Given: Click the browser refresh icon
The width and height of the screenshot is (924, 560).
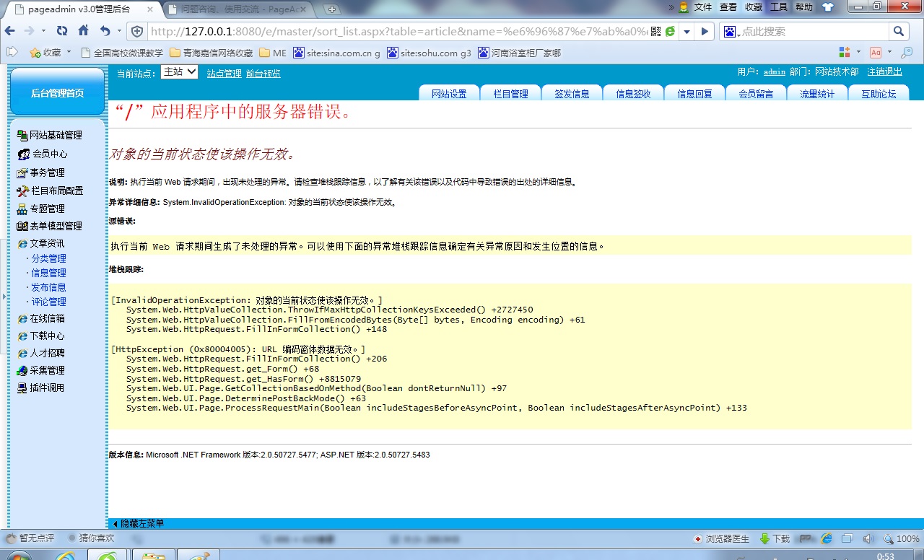Looking at the screenshot, I should coord(62,31).
